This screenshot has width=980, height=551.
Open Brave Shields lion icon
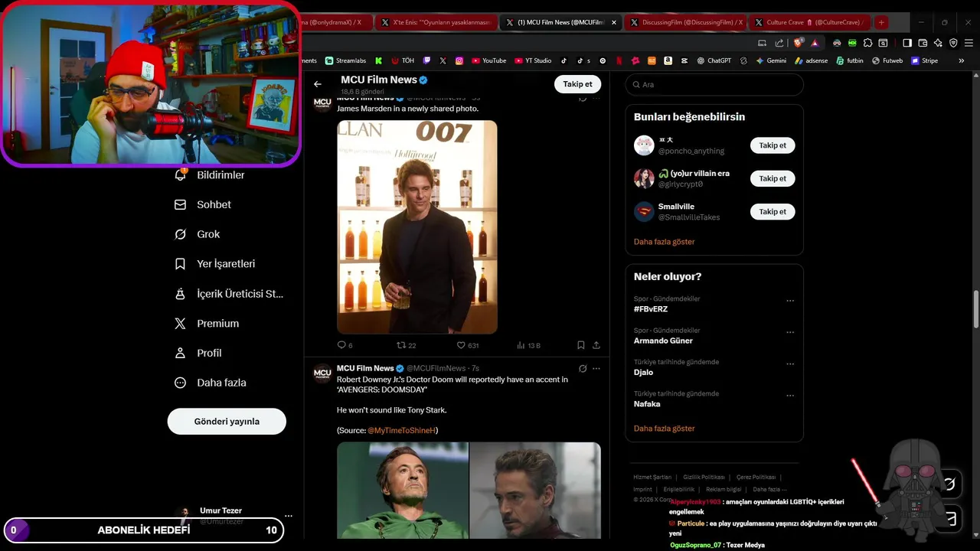[799, 43]
